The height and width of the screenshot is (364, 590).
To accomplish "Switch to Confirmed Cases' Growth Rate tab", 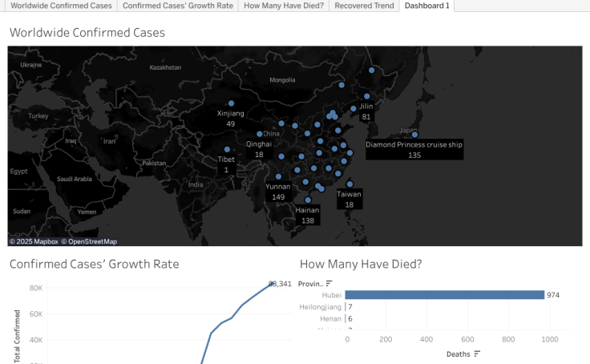I will [178, 6].
